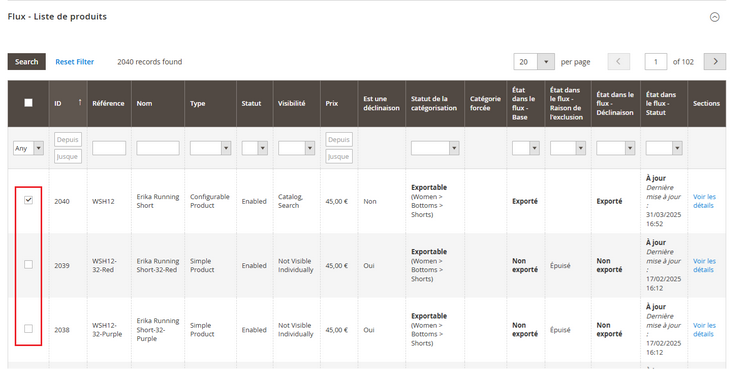Click the name Erika Running Short-32-Red
The width and height of the screenshot is (735, 372).
click(x=158, y=265)
